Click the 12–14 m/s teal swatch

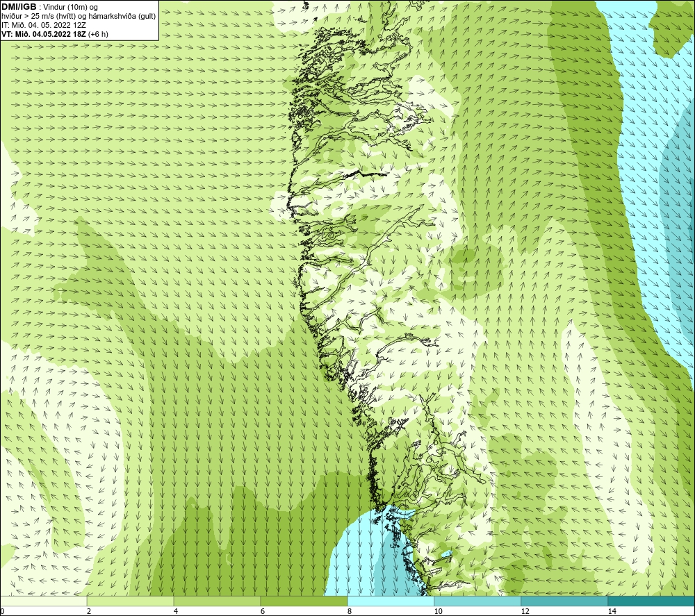pos(564,601)
